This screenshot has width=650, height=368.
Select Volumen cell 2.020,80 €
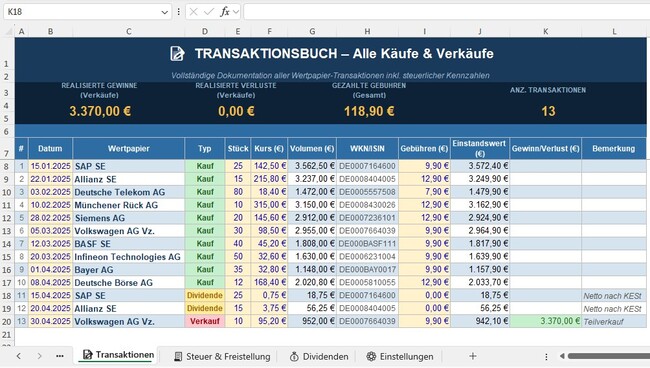[x=312, y=282]
